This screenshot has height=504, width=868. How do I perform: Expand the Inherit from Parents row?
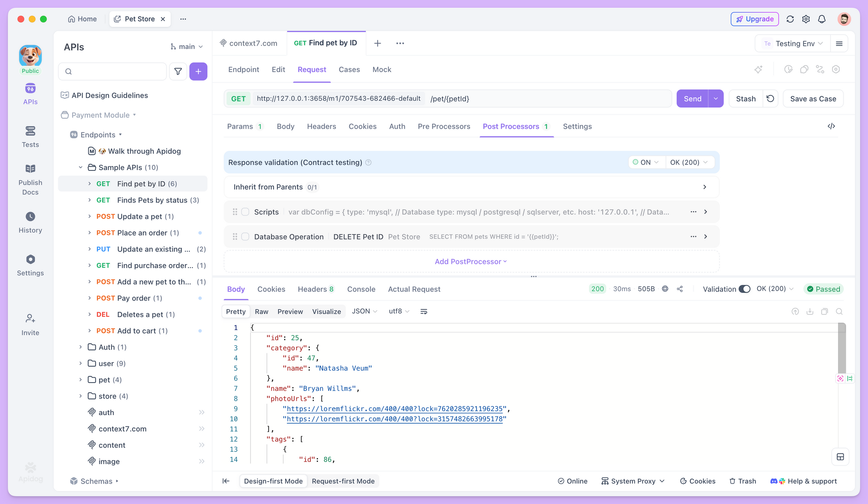[471, 187]
